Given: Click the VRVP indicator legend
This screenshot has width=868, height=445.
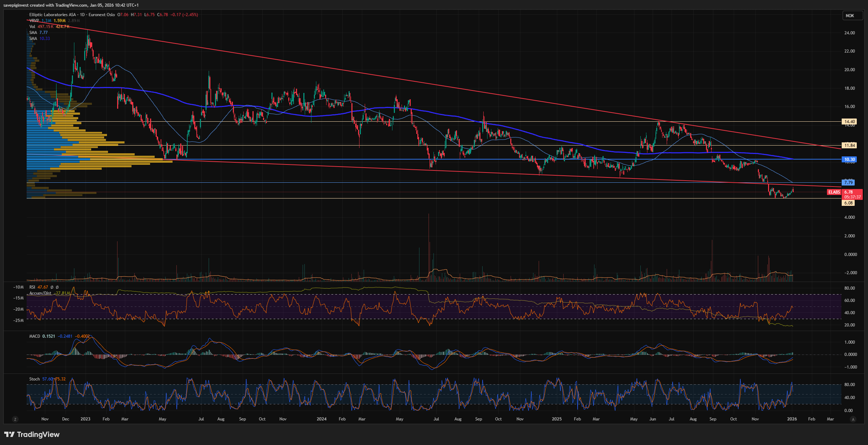Looking at the screenshot, I should (34, 21).
